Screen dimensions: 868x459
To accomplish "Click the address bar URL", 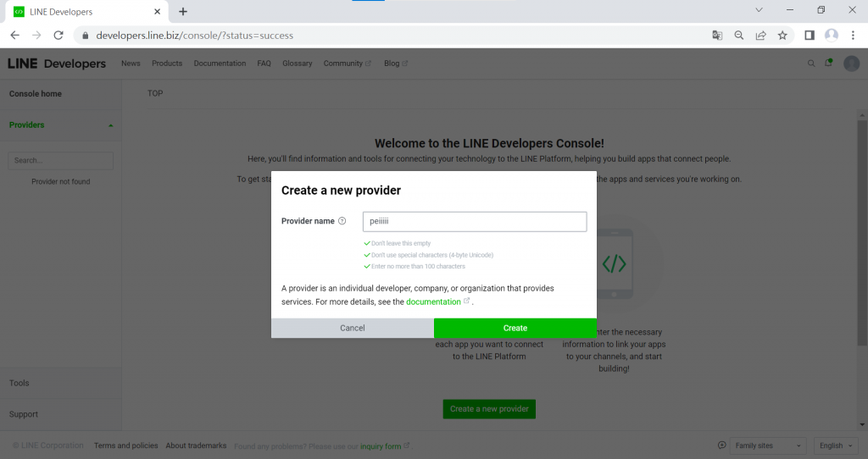I will coord(195,36).
